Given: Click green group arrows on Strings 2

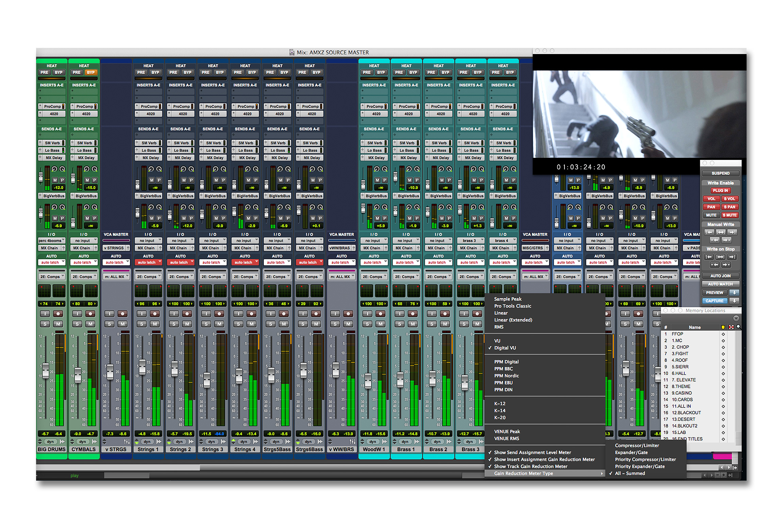Looking at the screenshot, I should click(x=169, y=442).
